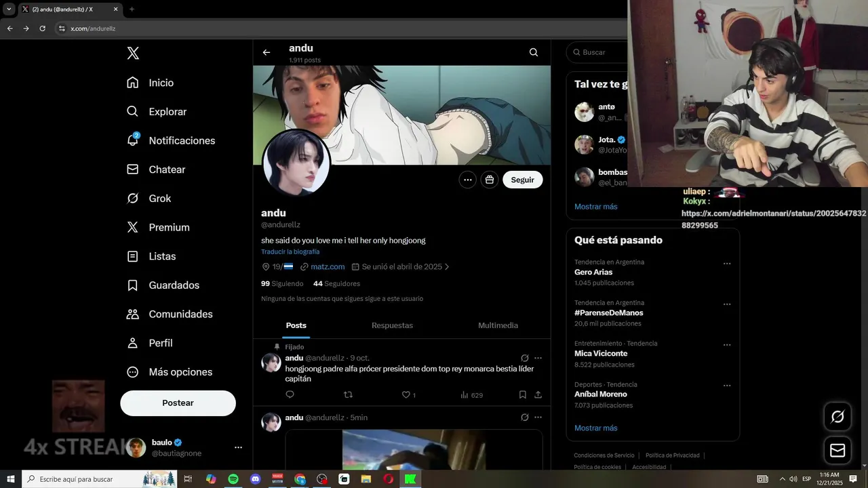Image resolution: width=868 pixels, height=488 pixels.
Task: Click Grok icon on the 5min post
Action: [x=525, y=418]
